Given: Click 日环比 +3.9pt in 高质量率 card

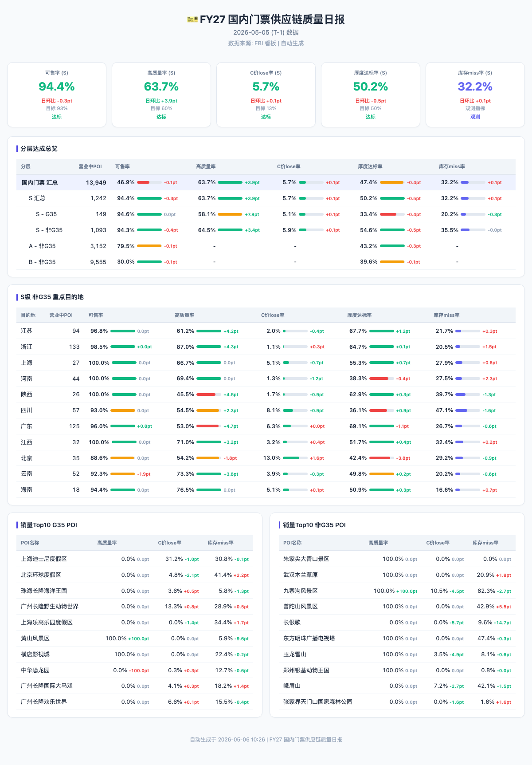Looking at the screenshot, I should (x=161, y=101).
